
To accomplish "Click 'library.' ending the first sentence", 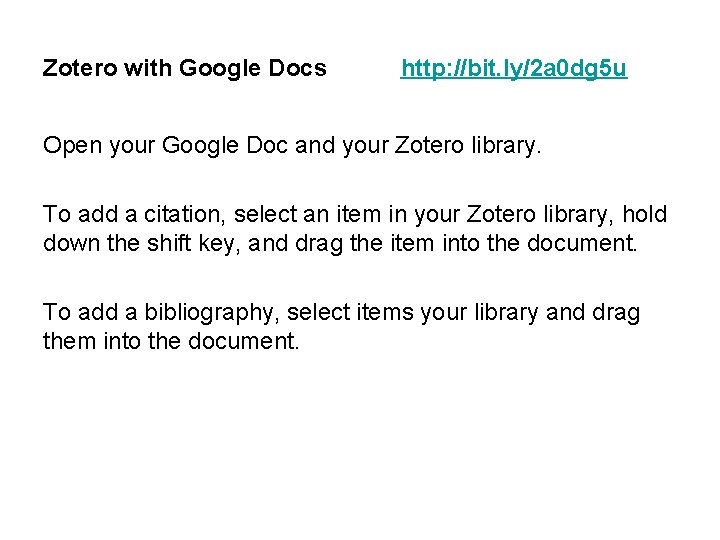I will [x=506, y=146].
